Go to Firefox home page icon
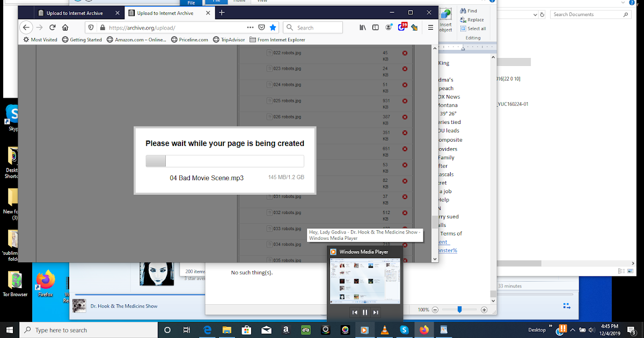This screenshot has width=644, height=338. (x=65, y=27)
